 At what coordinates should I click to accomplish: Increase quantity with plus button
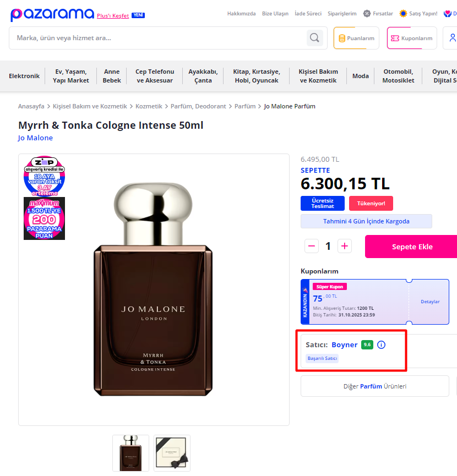[344, 246]
